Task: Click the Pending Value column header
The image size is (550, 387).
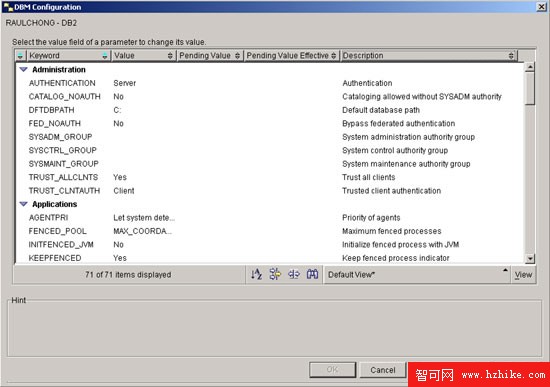Action: click(209, 55)
